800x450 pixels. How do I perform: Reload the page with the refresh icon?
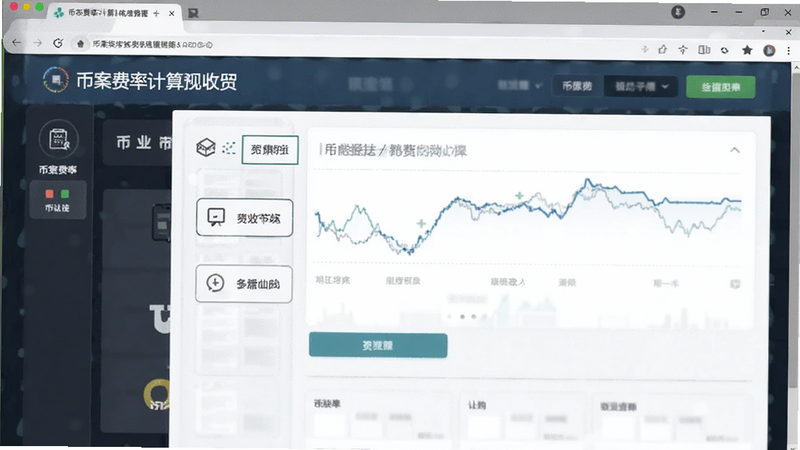click(x=58, y=43)
